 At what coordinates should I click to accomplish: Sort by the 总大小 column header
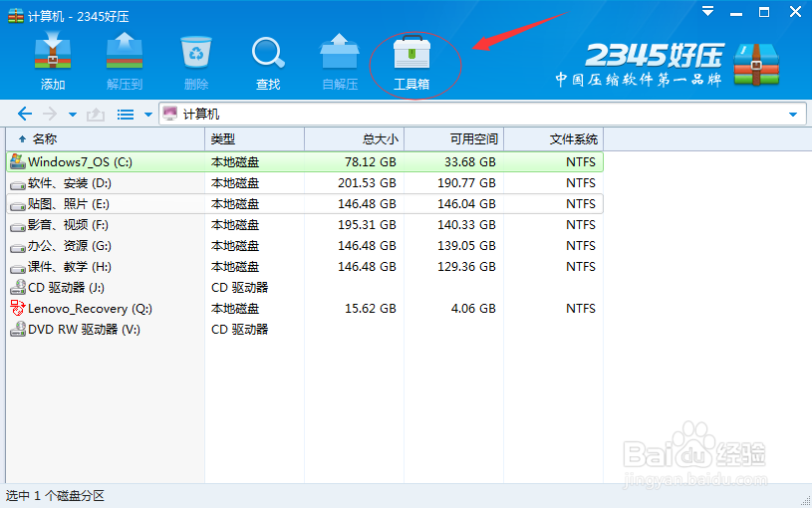click(x=355, y=138)
